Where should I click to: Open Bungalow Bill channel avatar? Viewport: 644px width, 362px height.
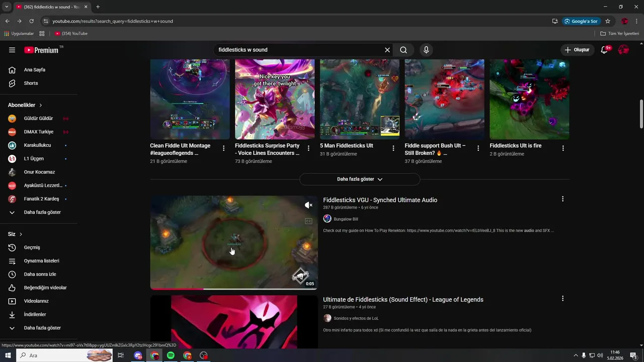pyautogui.click(x=327, y=219)
